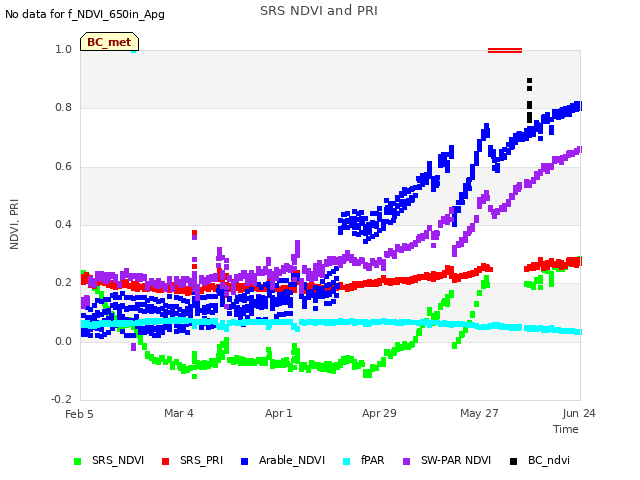The height and width of the screenshot is (480, 640).
Task: Click the 0.4 y-axis tick label
Action: coord(63,224)
